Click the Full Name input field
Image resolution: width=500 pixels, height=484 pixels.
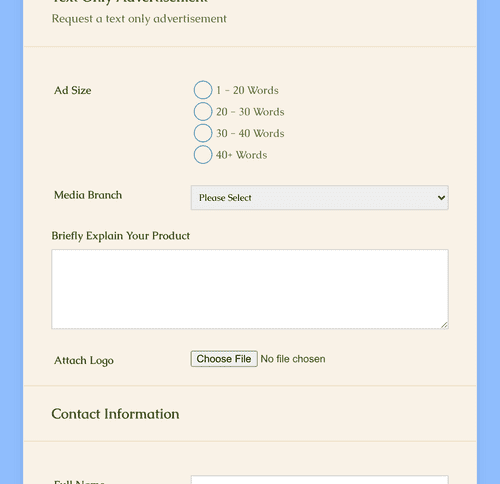319,480
